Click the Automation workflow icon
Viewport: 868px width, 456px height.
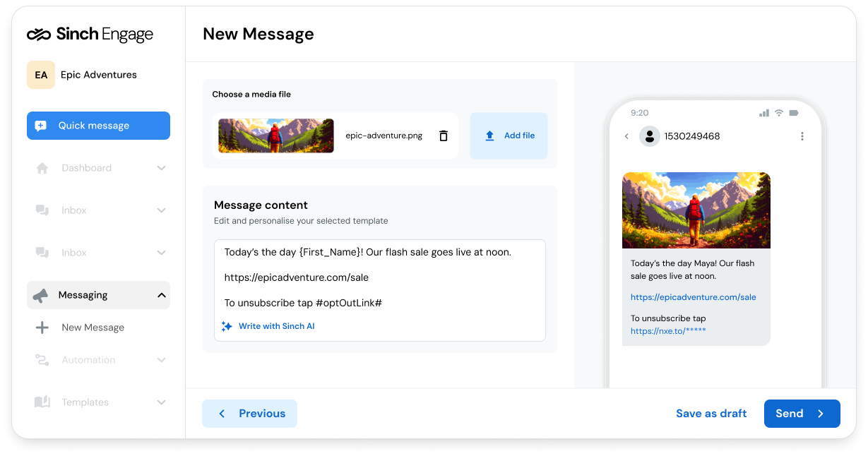[x=42, y=360]
